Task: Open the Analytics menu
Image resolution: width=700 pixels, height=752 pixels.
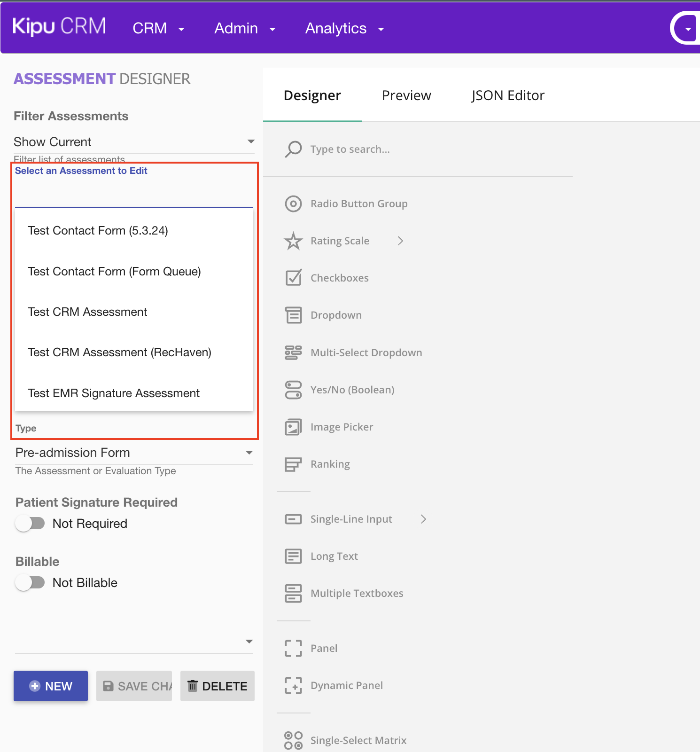Action: coord(344,29)
